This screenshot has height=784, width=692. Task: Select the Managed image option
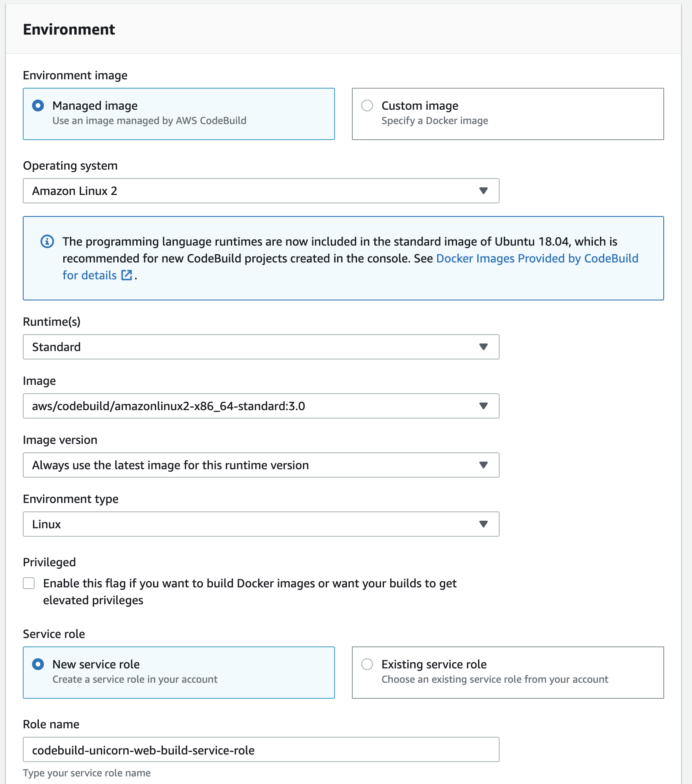point(38,105)
